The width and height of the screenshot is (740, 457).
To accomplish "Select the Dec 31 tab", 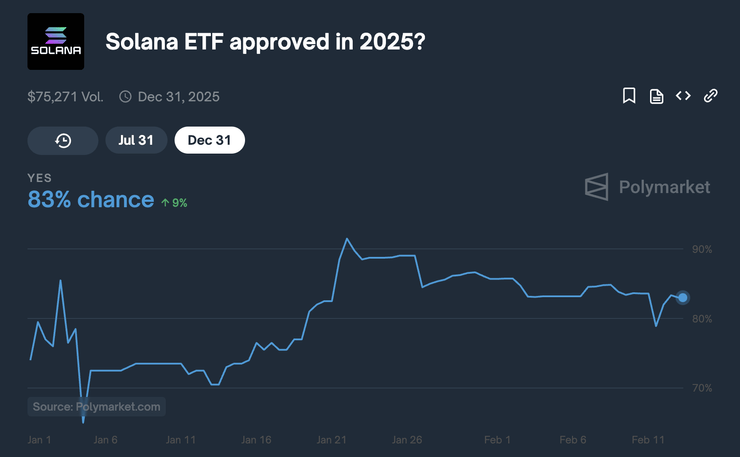I will [209, 141].
